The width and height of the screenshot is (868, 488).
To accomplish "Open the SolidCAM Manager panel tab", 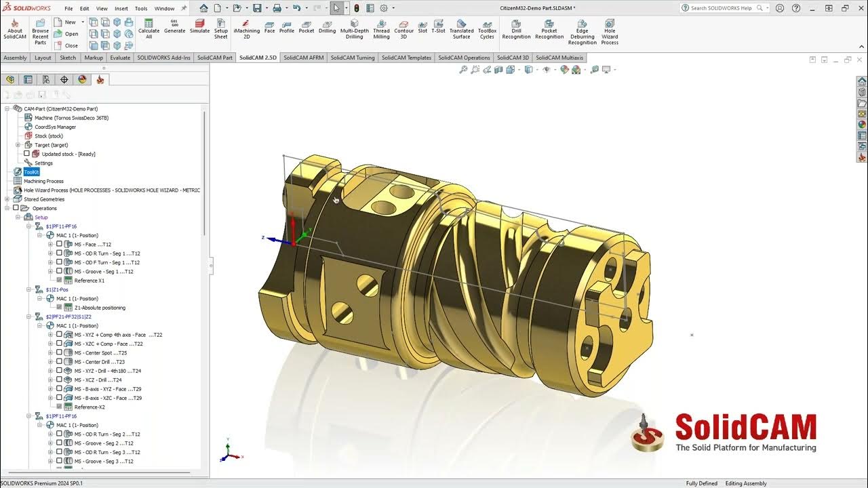I will (x=100, y=79).
